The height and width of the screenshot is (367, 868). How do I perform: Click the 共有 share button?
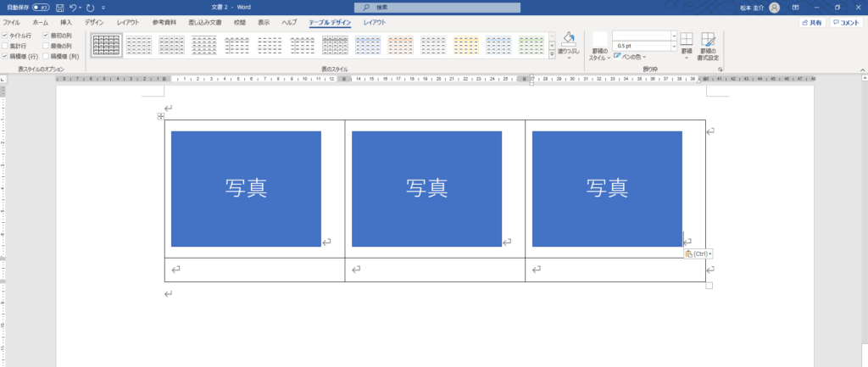click(812, 23)
